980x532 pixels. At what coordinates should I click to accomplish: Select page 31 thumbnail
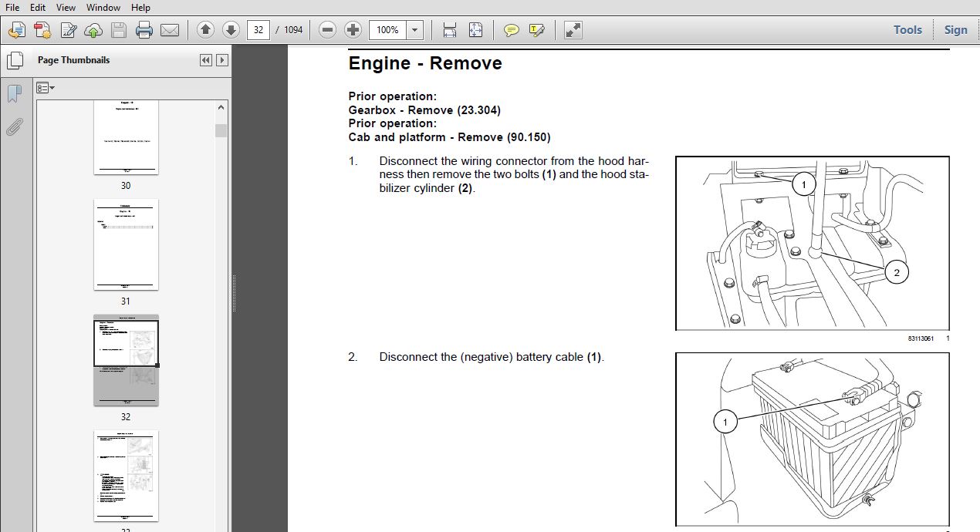click(x=126, y=244)
